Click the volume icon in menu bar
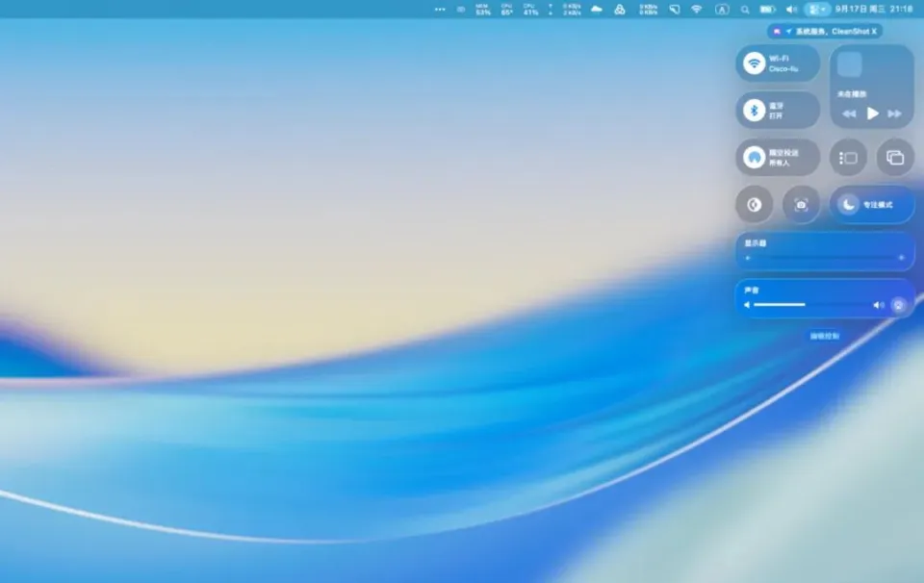This screenshot has height=583, width=924. click(791, 10)
